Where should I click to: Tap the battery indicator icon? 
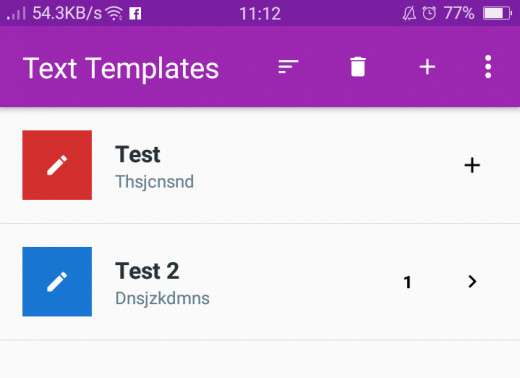pos(497,14)
